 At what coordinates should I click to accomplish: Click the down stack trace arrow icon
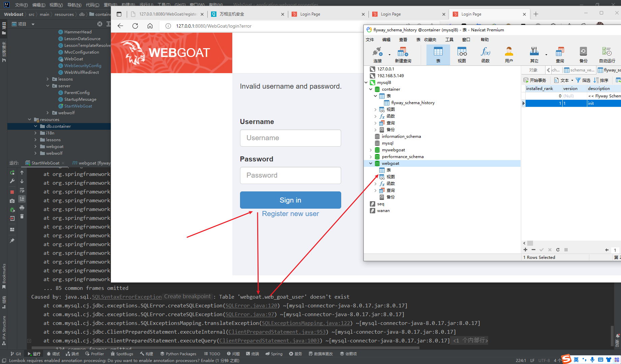click(22, 181)
